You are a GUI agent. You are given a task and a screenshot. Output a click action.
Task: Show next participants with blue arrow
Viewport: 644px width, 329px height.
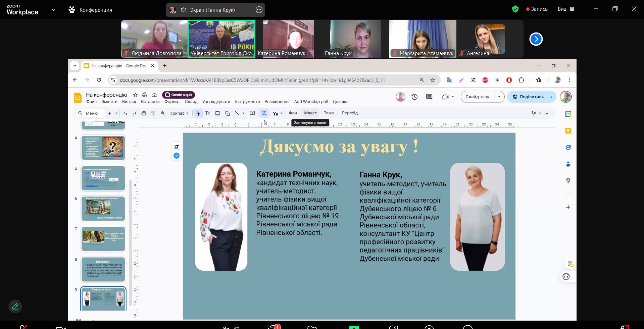[x=536, y=39]
